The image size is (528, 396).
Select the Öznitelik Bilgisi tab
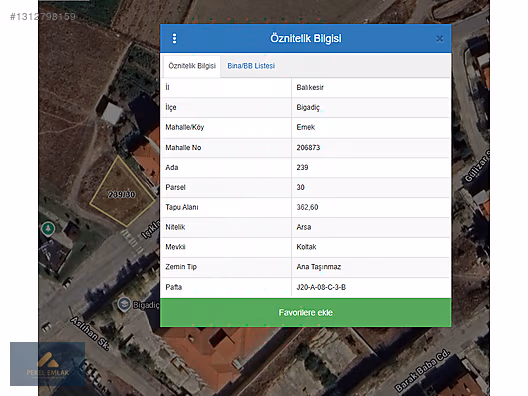click(192, 66)
